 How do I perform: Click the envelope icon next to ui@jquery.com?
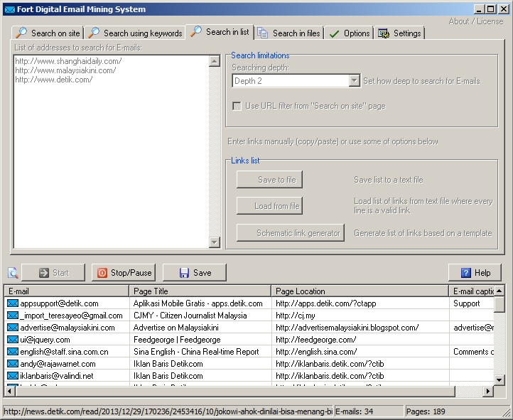pyautogui.click(x=12, y=340)
